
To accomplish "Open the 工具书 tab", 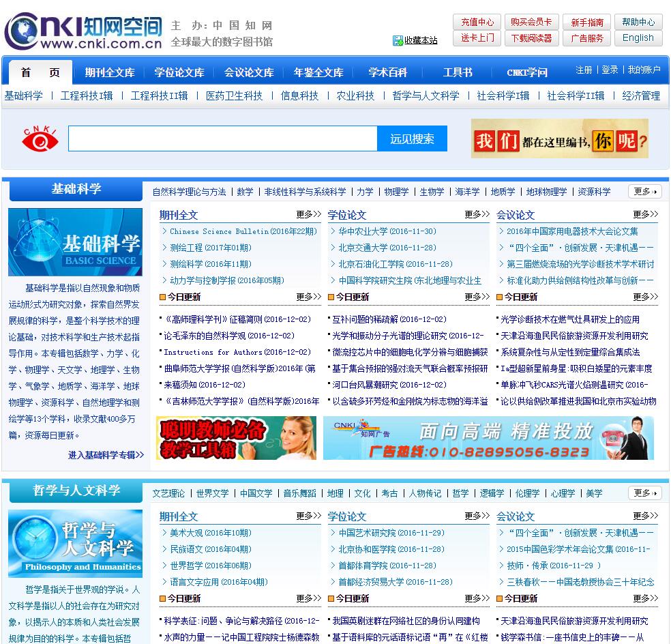I will (x=458, y=72).
